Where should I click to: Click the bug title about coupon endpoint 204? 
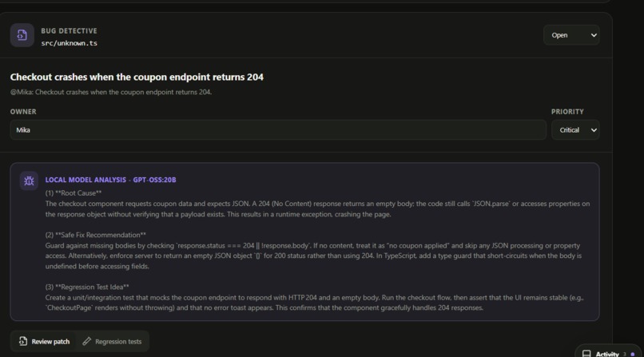pyautogui.click(x=137, y=77)
